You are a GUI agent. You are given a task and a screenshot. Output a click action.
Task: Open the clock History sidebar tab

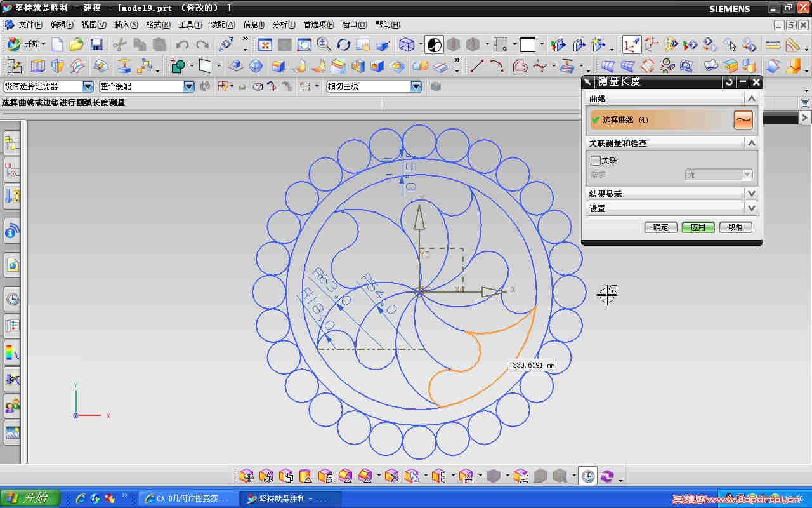[x=12, y=298]
